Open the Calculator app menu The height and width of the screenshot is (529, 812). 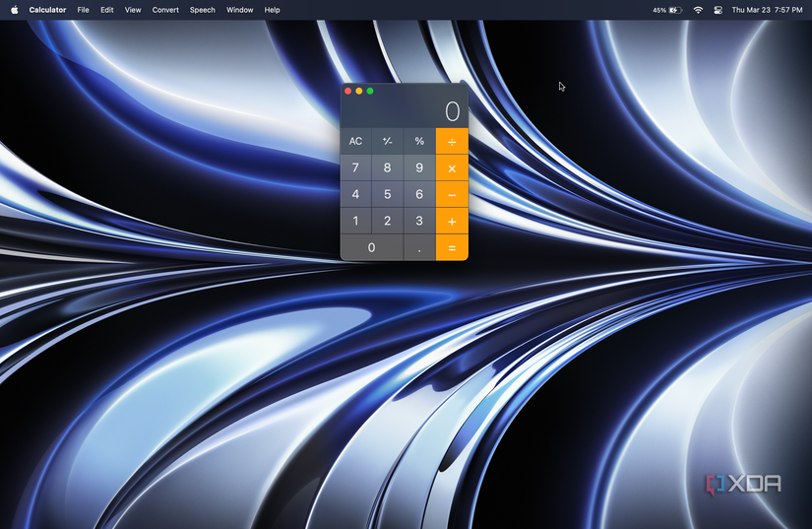click(x=47, y=10)
